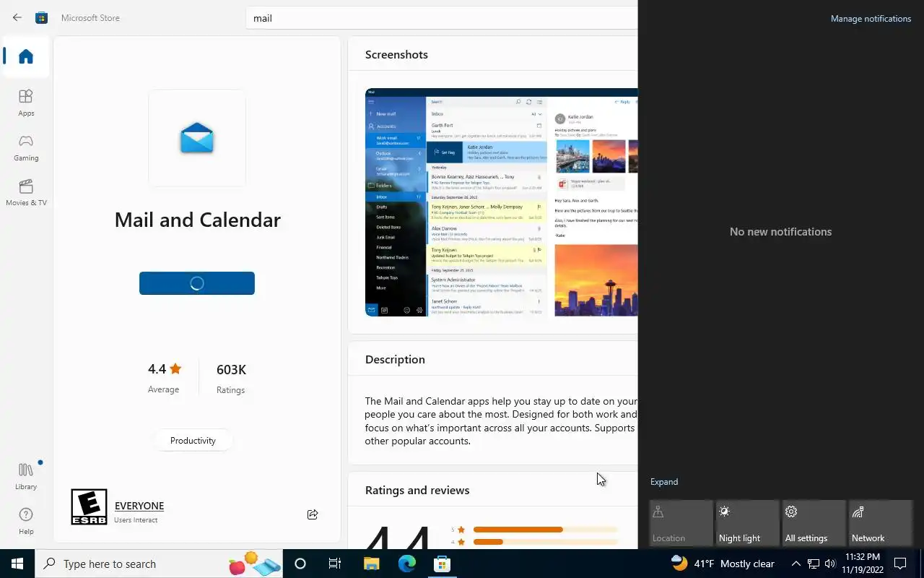Toggle Night light quick action
The height and width of the screenshot is (578, 924).
747,523
